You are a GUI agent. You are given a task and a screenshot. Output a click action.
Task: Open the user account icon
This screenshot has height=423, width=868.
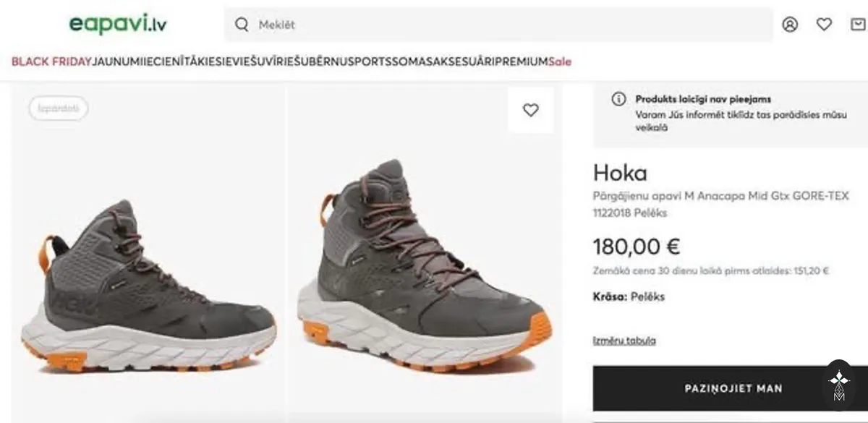[x=790, y=25]
